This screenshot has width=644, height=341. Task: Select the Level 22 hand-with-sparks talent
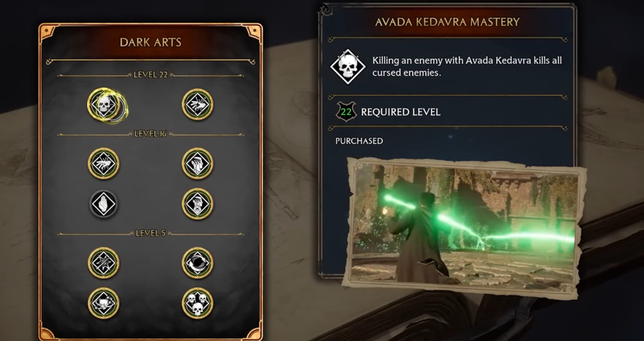[x=197, y=105]
